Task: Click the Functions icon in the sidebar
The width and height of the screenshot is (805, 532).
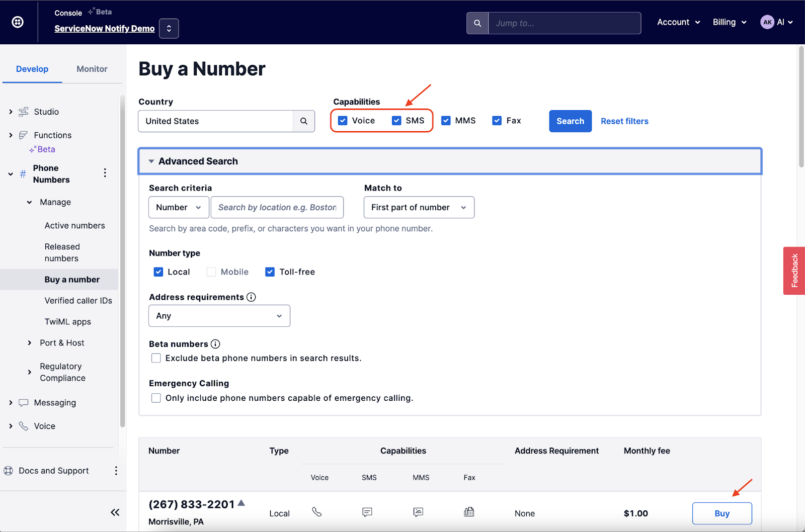Action: [24, 135]
